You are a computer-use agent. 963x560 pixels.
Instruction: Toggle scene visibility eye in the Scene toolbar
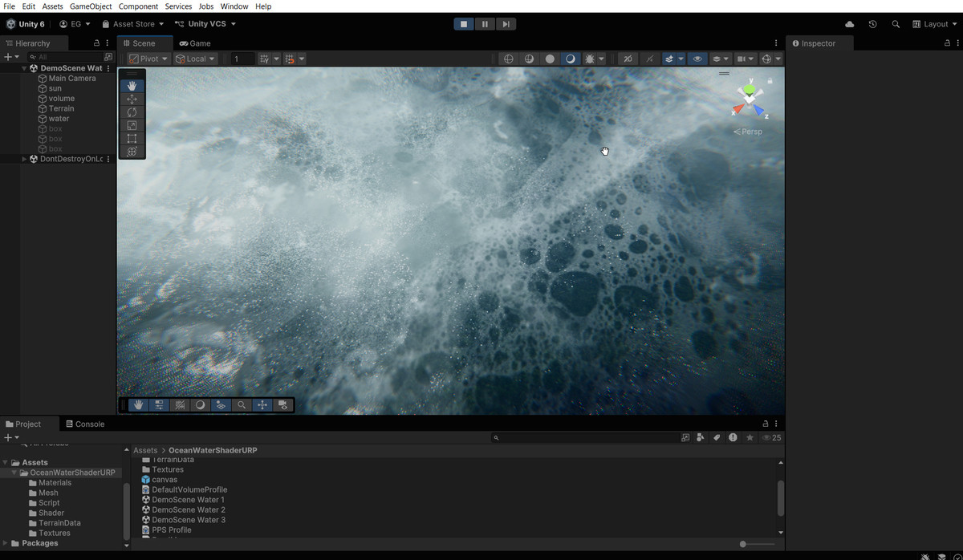tap(697, 59)
